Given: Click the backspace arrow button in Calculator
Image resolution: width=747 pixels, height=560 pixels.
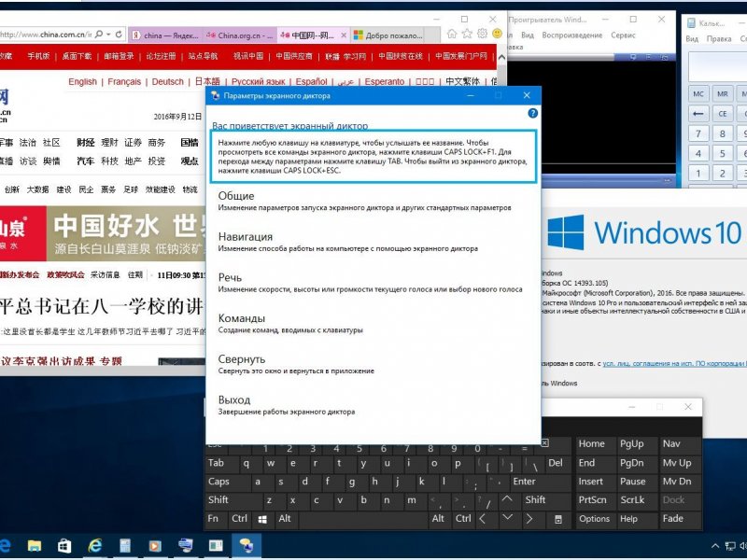Looking at the screenshot, I should tap(698, 114).
